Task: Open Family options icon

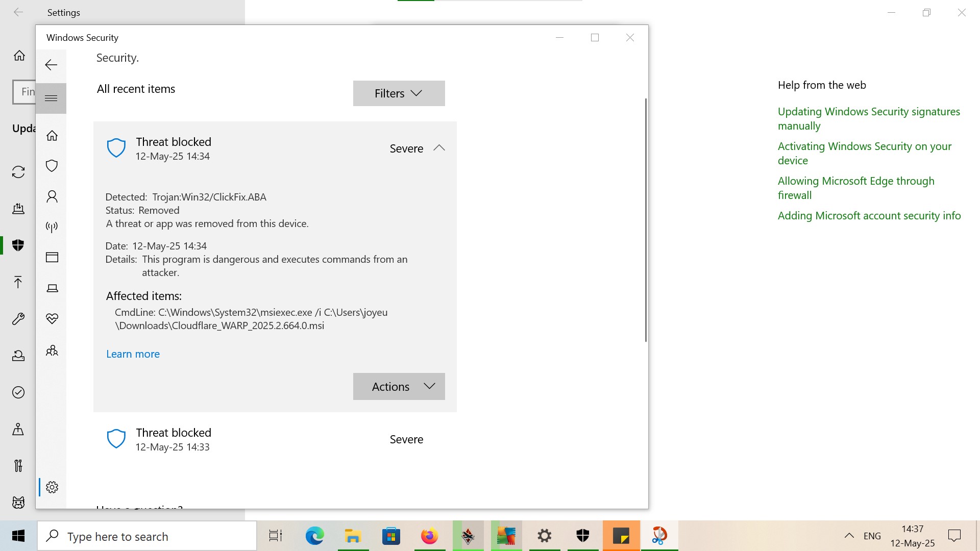Action: pyautogui.click(x=52, y=350)
